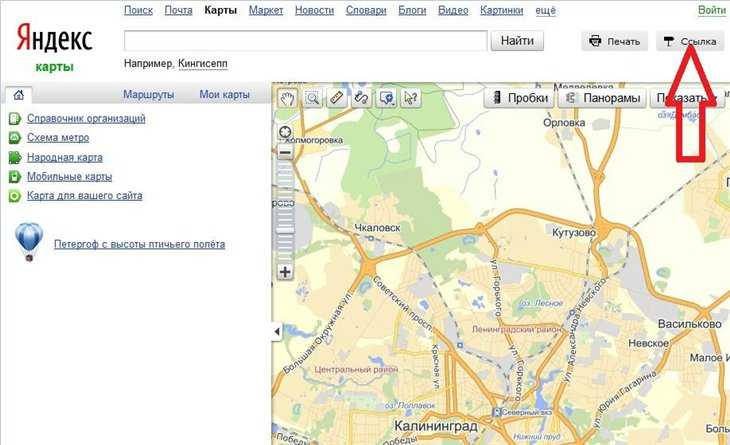The width and height of the screenshot is (730, 445).
Task: Click the Орловка label on map
Action: tap(564, 123)
